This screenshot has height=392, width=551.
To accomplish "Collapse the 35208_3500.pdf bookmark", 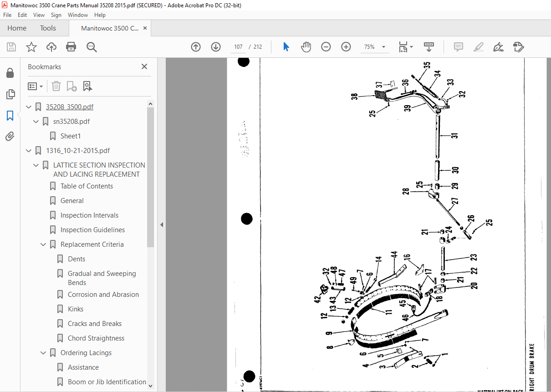I will click(x=29, y=107).
